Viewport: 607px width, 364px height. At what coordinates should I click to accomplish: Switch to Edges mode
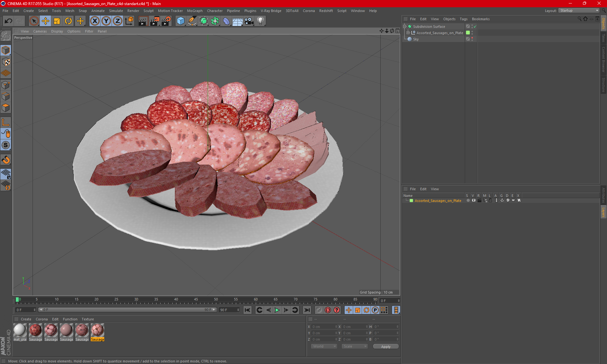(6, 96)
